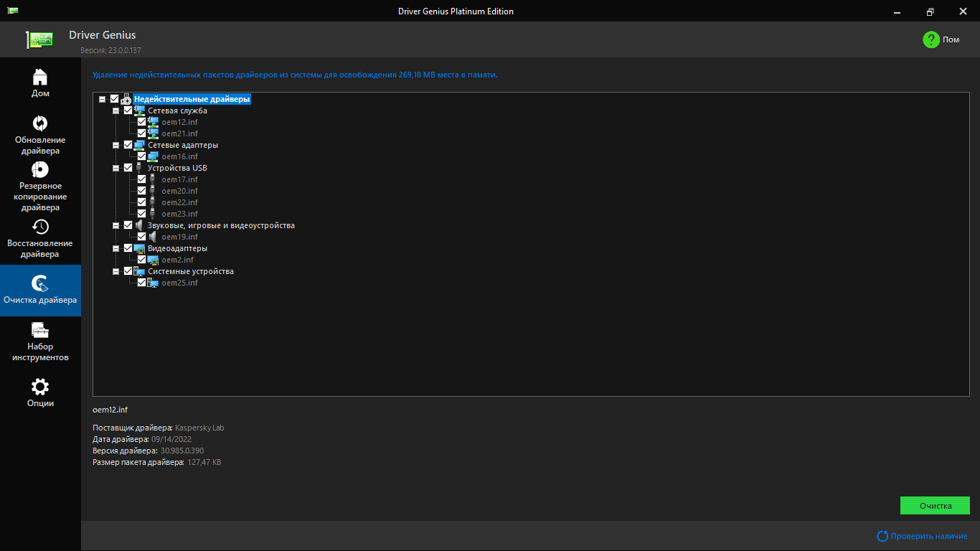Toggle the oem23.inf checkbox
Screen dimensions: 980x551
(x=141, y=214)
